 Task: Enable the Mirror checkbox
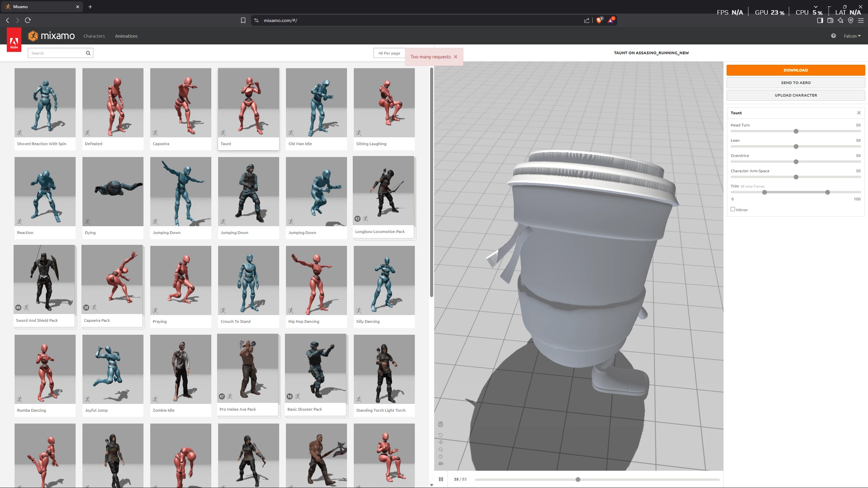click(733, 209)
